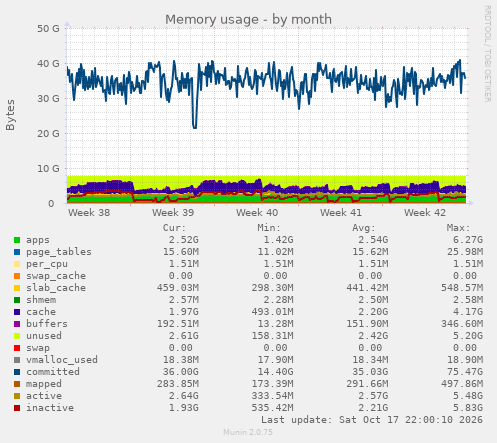The width and height of the screenshot is (497, 443).
Task: Click the gray vmalloc_used legend swatch
Action: coord(17,360)
